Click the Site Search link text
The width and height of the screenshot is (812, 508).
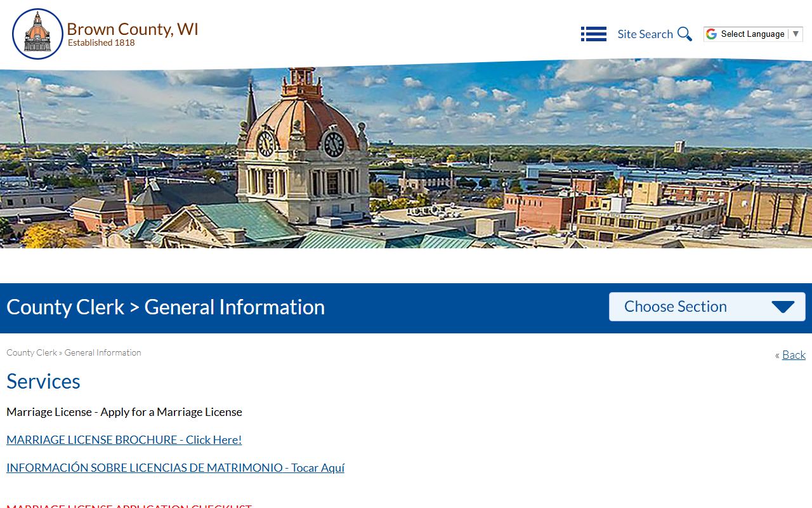(645, 34)
